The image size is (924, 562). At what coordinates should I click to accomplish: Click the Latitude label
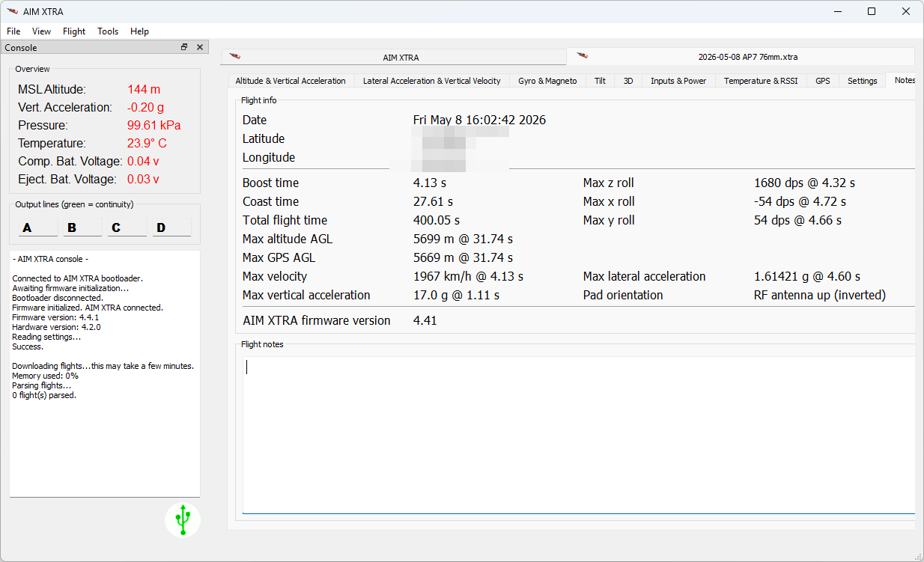pyautogui.click(x=264, y=138)
